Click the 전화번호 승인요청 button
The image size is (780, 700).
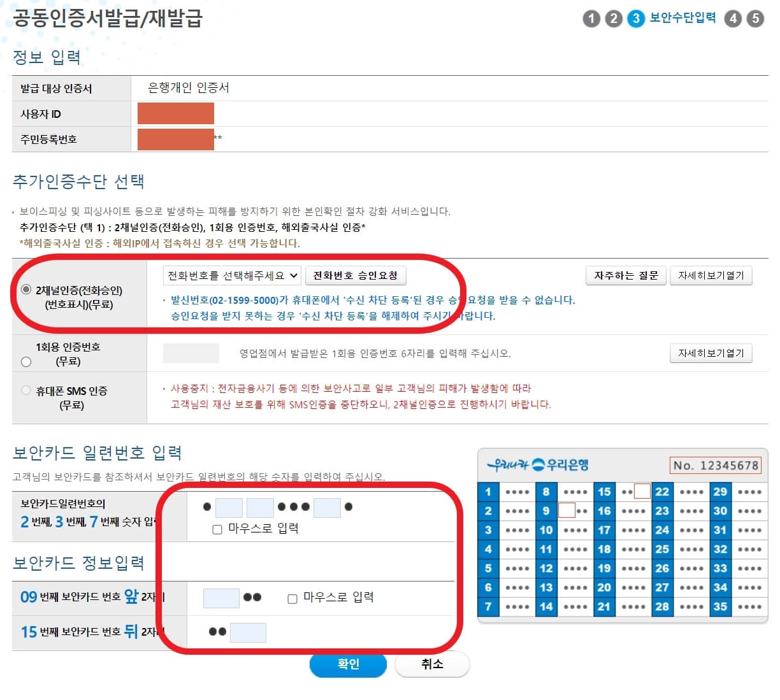click(356, 275)
